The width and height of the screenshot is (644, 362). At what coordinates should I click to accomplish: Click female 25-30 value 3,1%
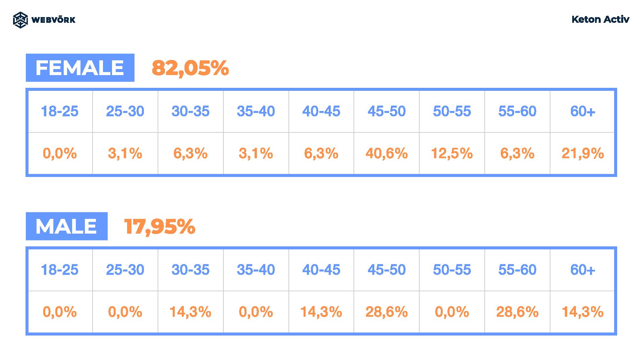coord(125,154)
